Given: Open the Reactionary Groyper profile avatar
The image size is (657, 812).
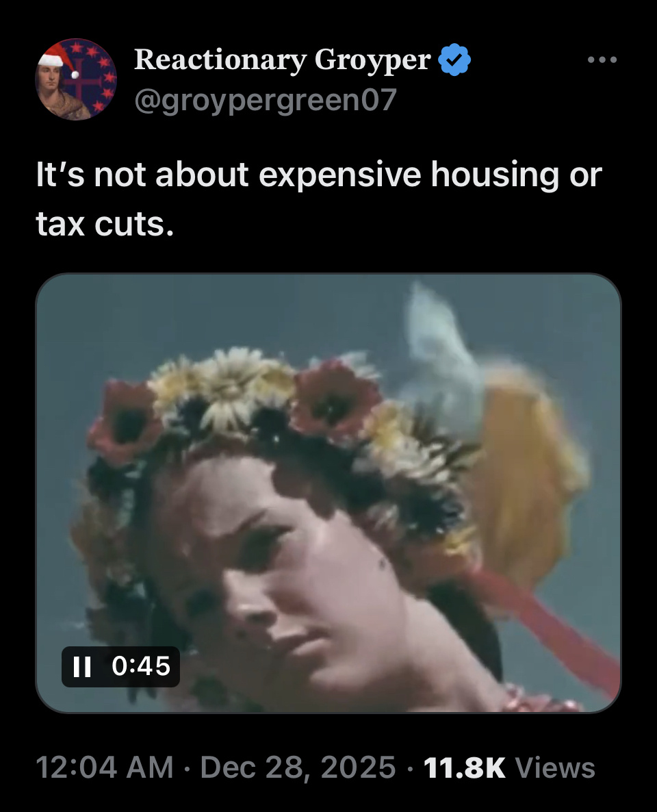Looking at the screenshot, I should pyautogui.click(x=76, y=79).
